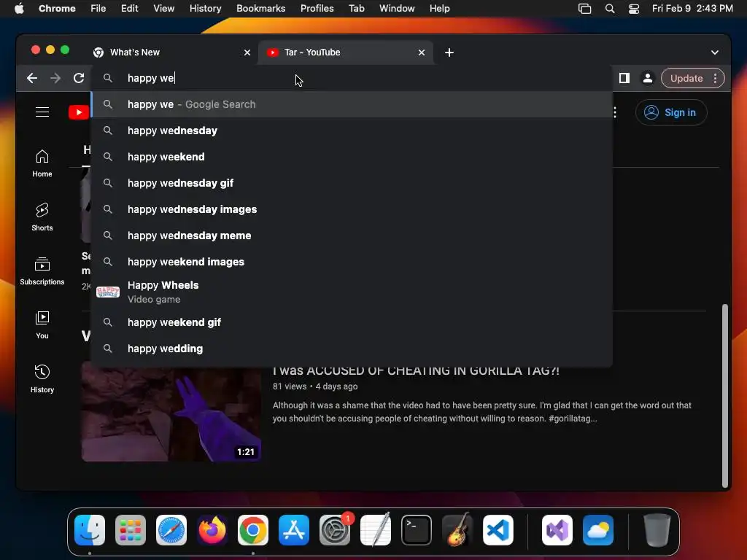Open System Settings from the dock
Image resolution: width=747 pixels, height=560 pixels.
coord(334,530)
